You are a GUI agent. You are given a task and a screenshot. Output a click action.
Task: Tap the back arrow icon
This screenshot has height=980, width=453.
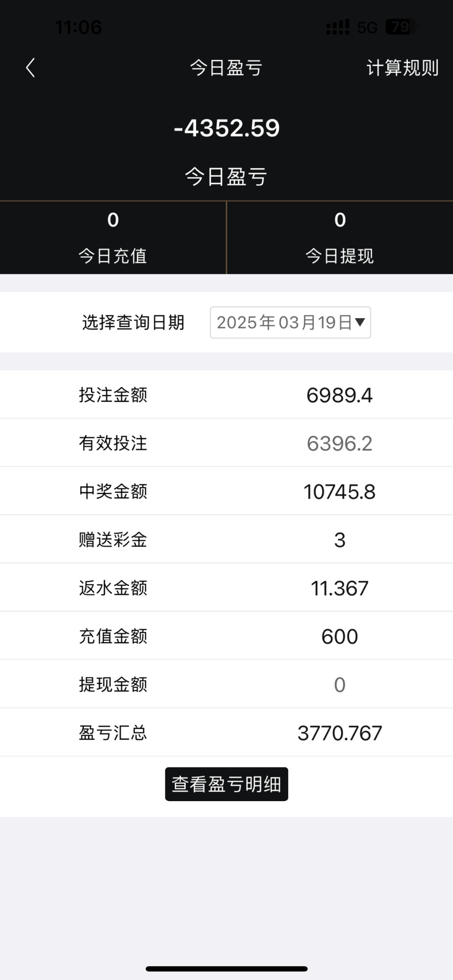point(30,68)
